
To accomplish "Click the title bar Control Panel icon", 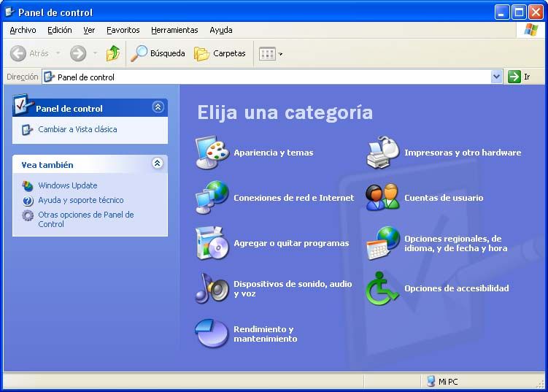I will 9,12.
